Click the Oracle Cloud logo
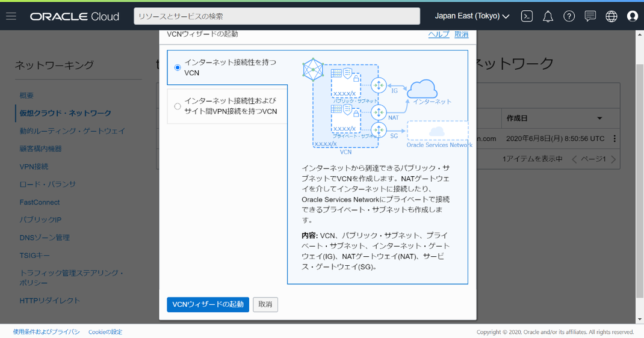Image resolution: width=644 pixels, height=338 pixels. click(x=75, y=16)
